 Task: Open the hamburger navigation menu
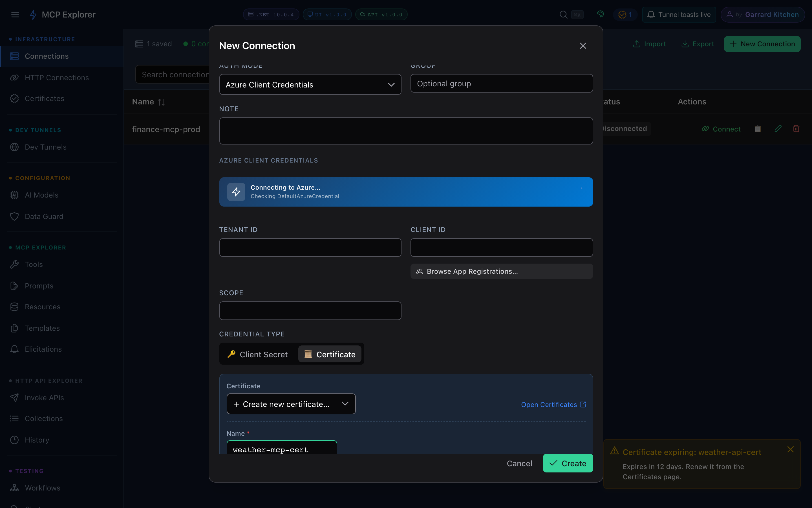coord(15,14)
